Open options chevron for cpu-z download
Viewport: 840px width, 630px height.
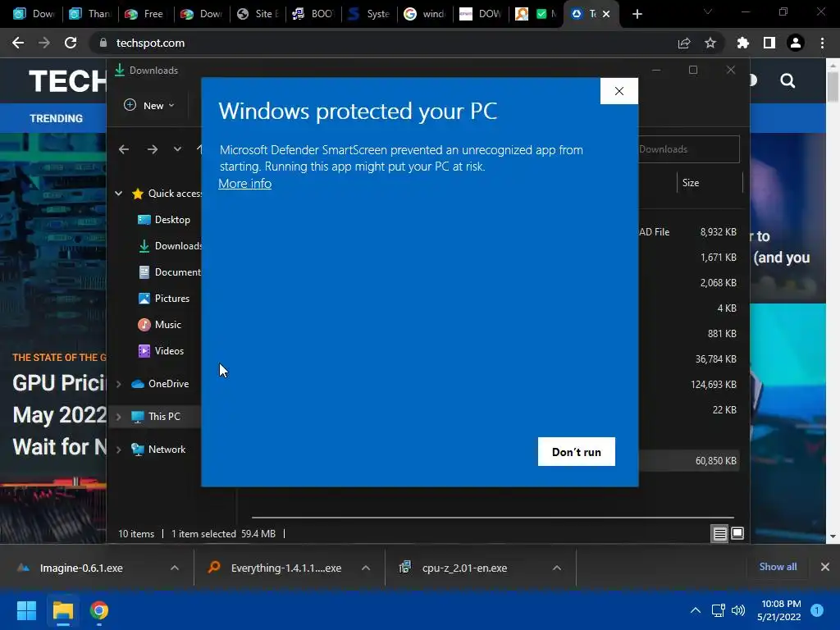click(557, 568)
